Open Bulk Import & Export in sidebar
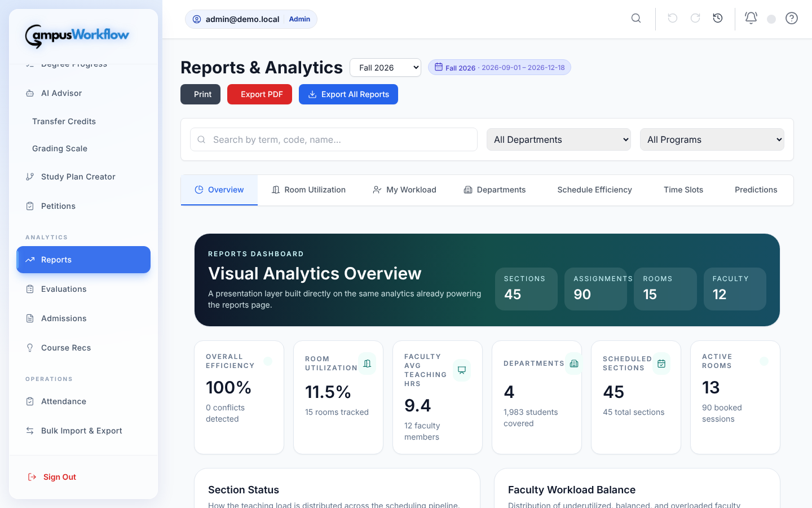 (83, 431)
